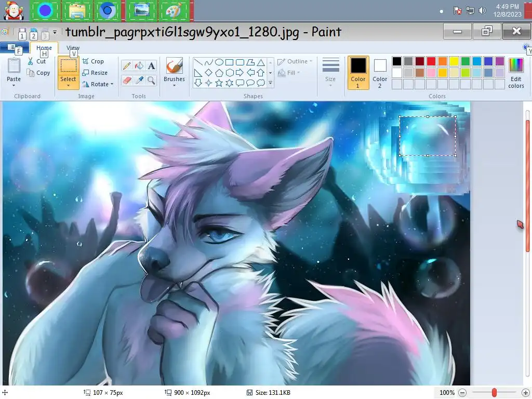Choose the Triangle shape
This screenshot has width=532, height=399.
(x=261, y=62)
